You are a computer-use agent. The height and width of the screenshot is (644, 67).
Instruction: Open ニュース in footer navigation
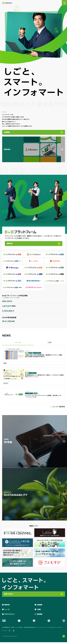[x=6, y=609]
